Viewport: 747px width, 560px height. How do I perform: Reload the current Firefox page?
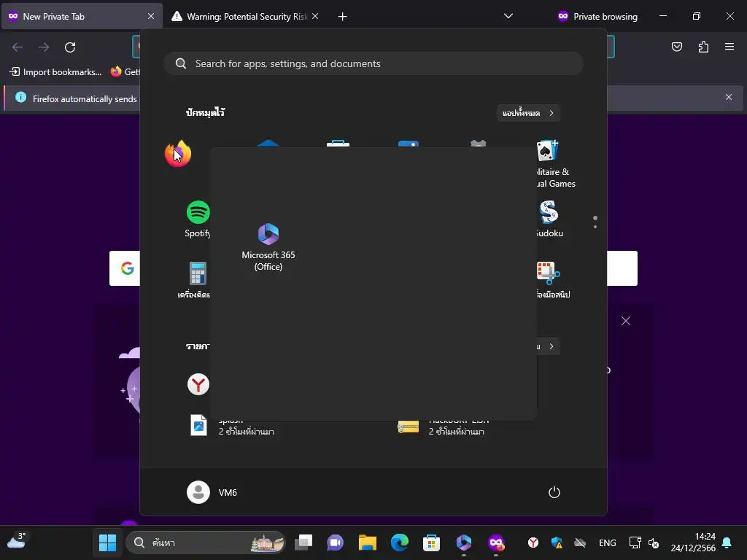[70, 47]
